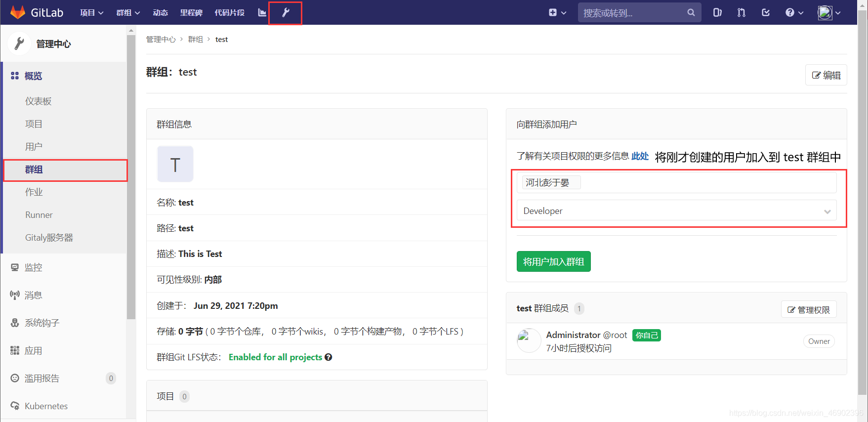This screenshot has height=422, width=868.
Task: Expand the user avatar dropdown arrow
Action: click(x=838, y=13)
